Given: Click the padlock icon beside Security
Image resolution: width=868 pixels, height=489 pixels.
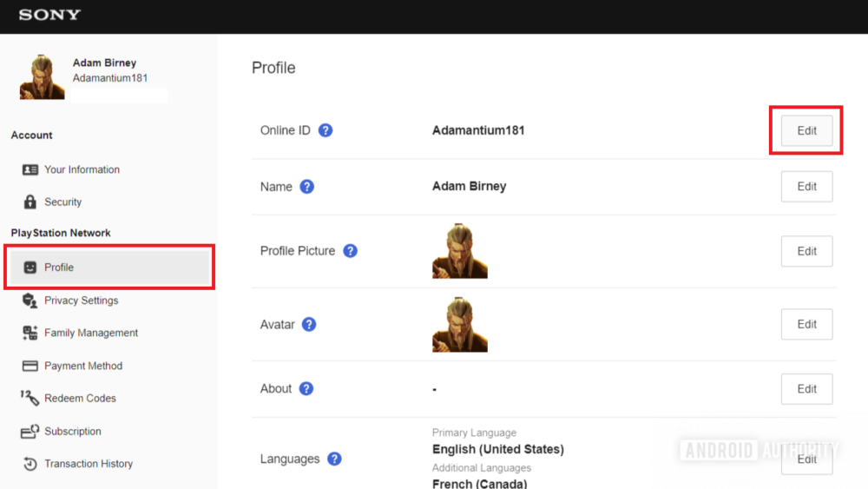Looking at the screenshot, I should point(30,202).
